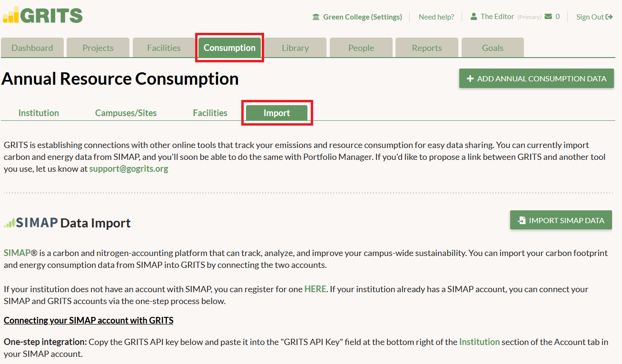Screen dimensions: 622x364
Task: Sign Out of the account
Action: pos(594,17)
